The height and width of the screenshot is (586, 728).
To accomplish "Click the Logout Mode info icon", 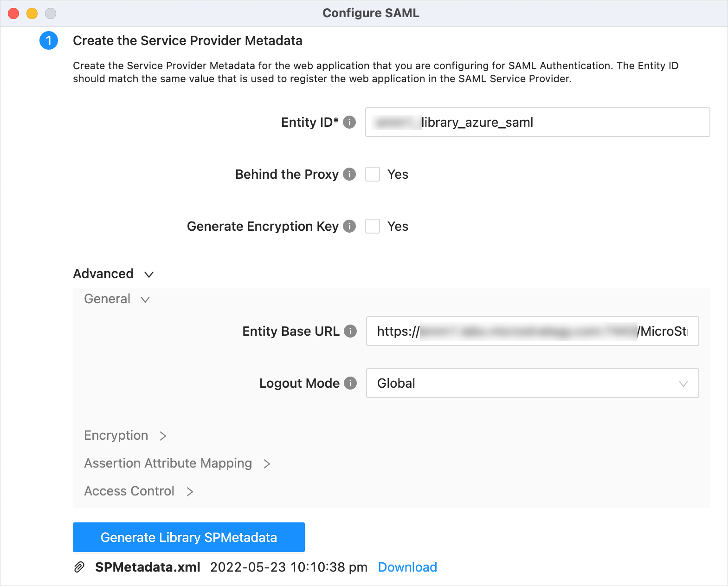I will [x=350, y=383].
